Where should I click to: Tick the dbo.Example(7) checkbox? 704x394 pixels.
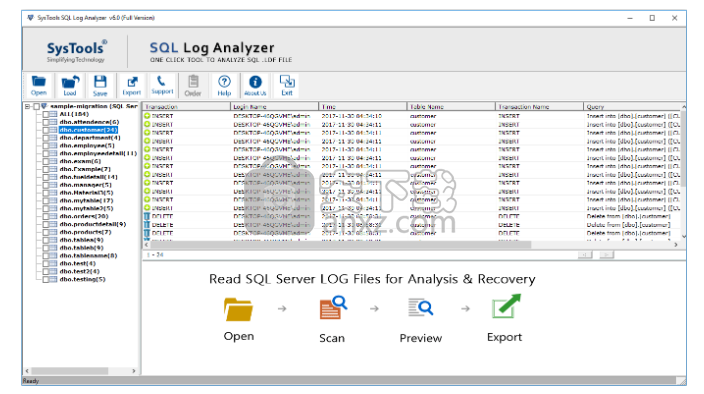45,169
